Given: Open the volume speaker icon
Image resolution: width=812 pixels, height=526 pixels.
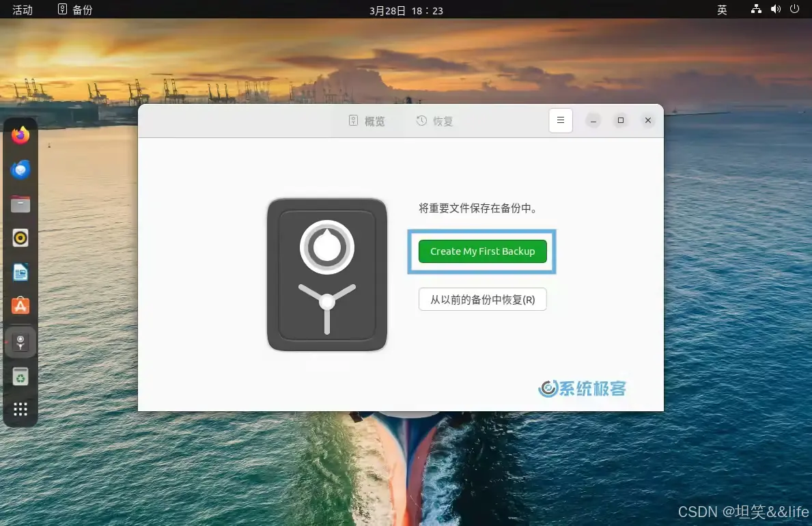Looking at the screenshot, I should [775, 9].
